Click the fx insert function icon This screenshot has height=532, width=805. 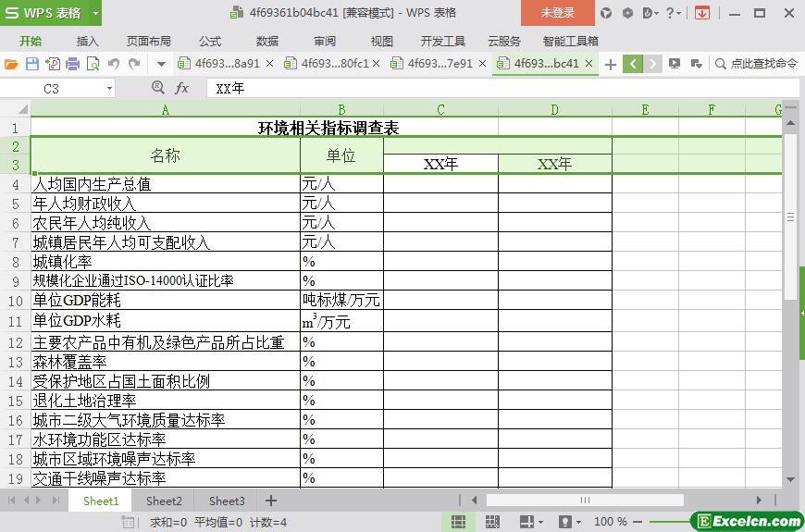[x=181, y=88]
